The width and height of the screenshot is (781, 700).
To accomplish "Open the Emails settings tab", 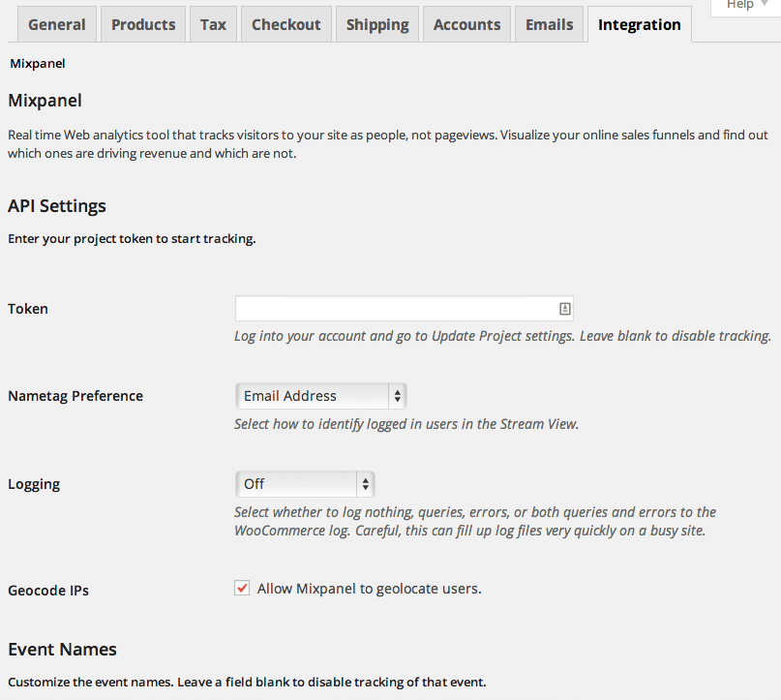I will point(549,24).
